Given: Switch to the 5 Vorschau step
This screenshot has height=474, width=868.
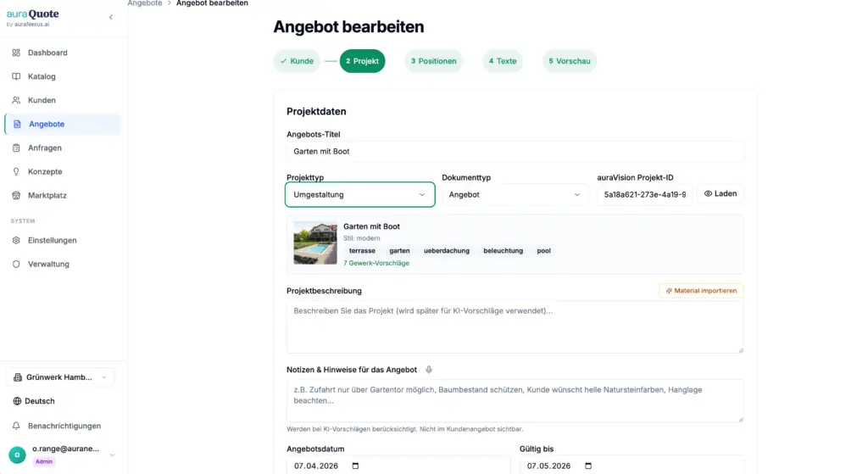Looking at the screenshot, I should (x=569, y=61).
